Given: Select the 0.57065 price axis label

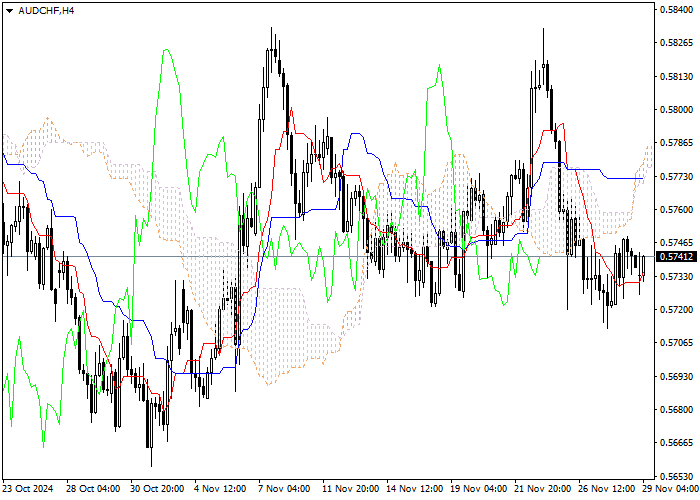Looking at the screenshot, I should click(x=676, y=343).
